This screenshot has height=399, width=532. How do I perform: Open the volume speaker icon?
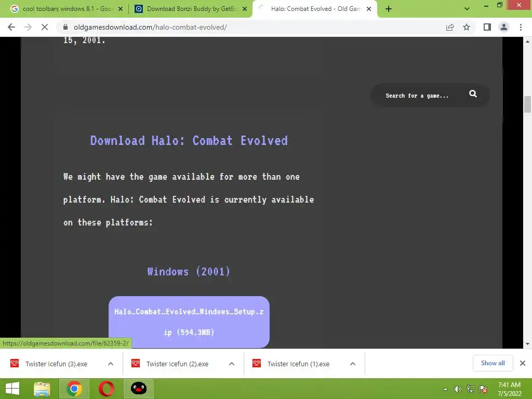coord(458,389)
